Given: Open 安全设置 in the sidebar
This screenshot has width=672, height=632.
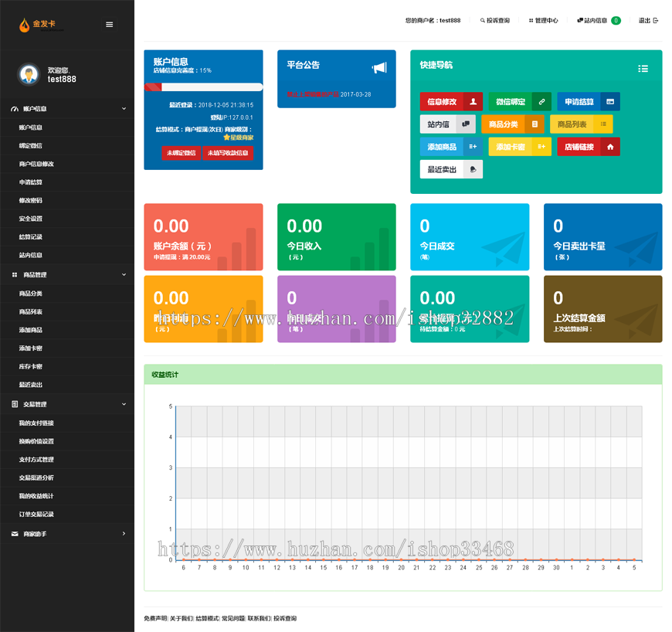Looking at the screenshot, I should coord(31,219).
